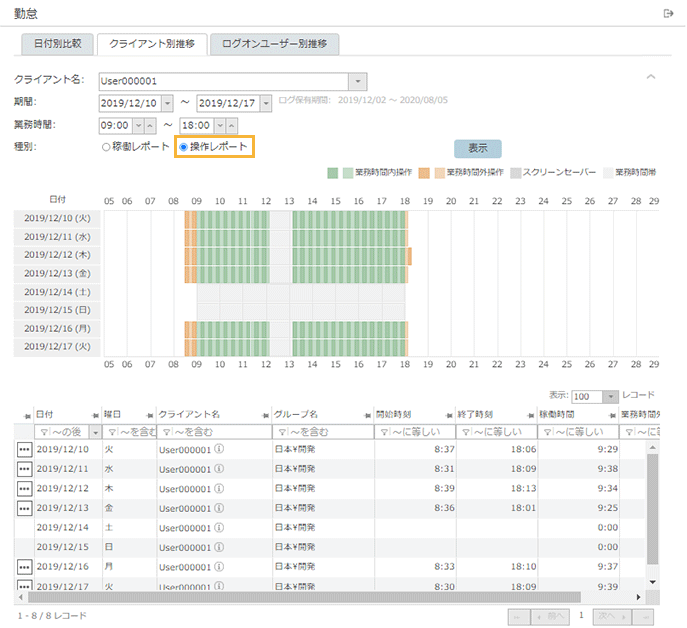Switch to the 日付別比較 tab
Image resolution: width=687 pixels, height=628 pixels.
(58, 44)
